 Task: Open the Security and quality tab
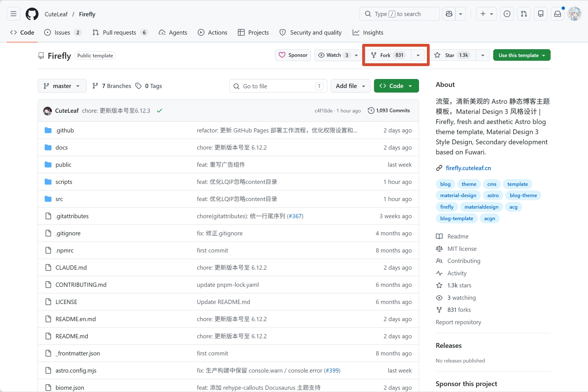point(310,32)
